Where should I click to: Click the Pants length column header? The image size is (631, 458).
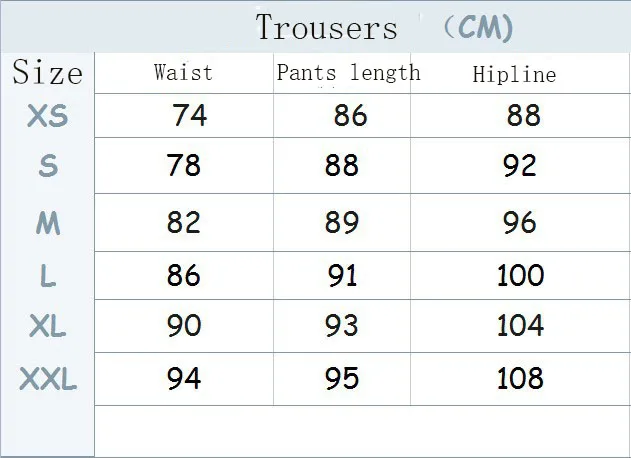(x=348, y=73)
